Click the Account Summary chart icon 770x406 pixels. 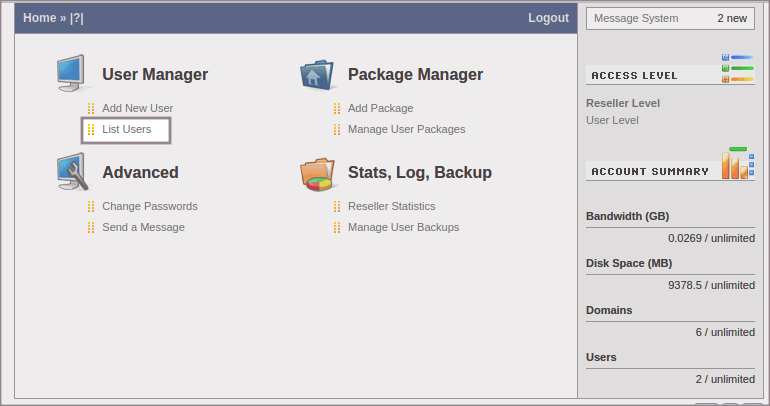pos(737,163)
